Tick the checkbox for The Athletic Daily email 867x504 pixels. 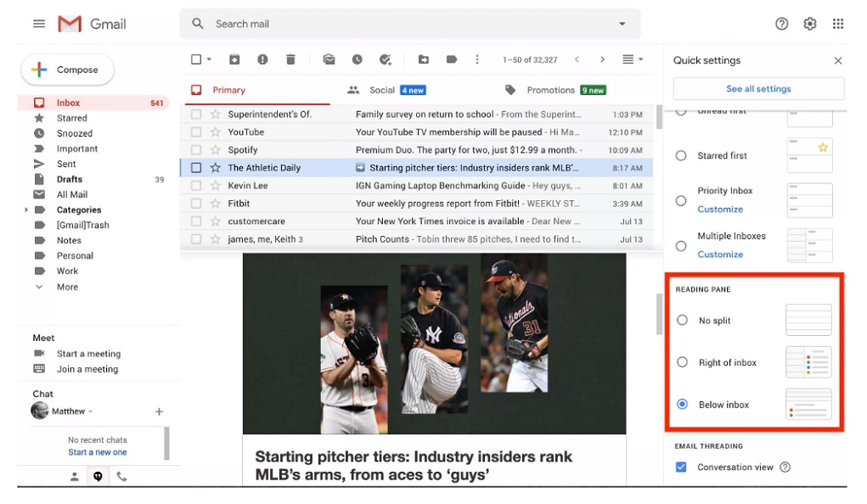pos(196,167)
